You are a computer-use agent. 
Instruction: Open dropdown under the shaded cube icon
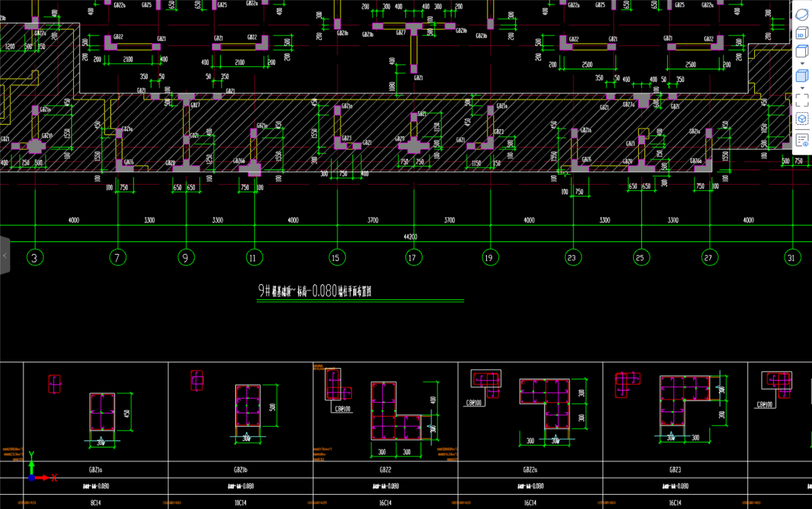coord(802,88)
